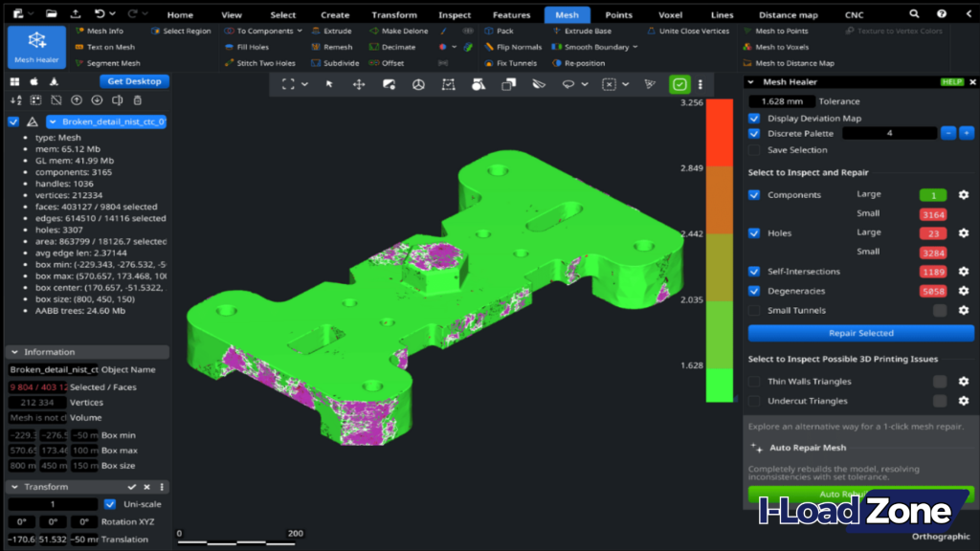Click the green confirm checkmark in viewport toolbar
Viewport: 980px width, 551px height.
point(679,85)
